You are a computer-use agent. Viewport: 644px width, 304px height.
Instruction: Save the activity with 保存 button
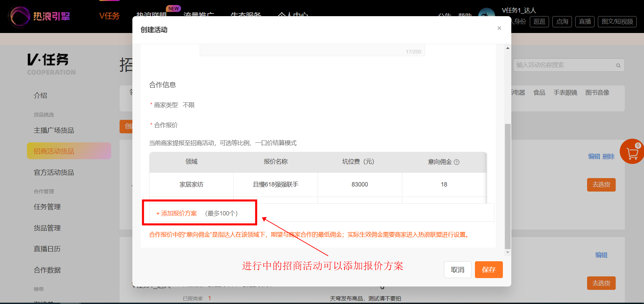(x=489, y=270)
